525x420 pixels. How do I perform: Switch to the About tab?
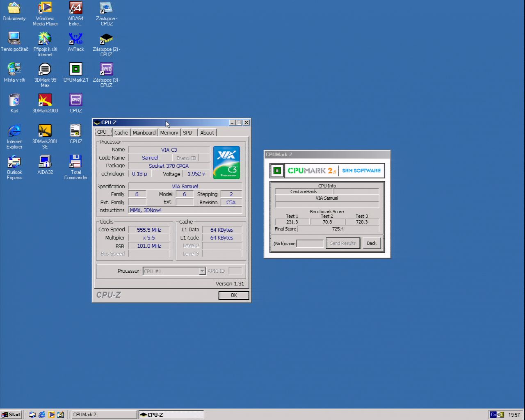[x=207, y=132]
